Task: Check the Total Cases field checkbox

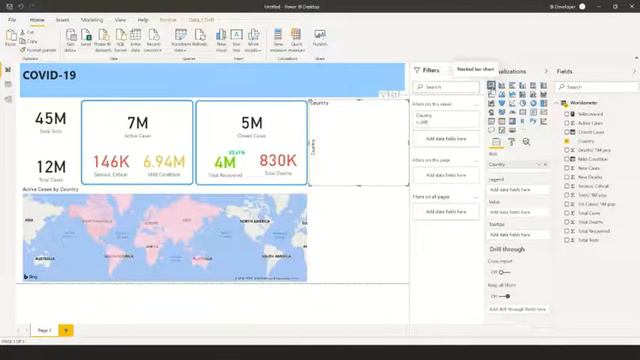Action: pos(567,213)
